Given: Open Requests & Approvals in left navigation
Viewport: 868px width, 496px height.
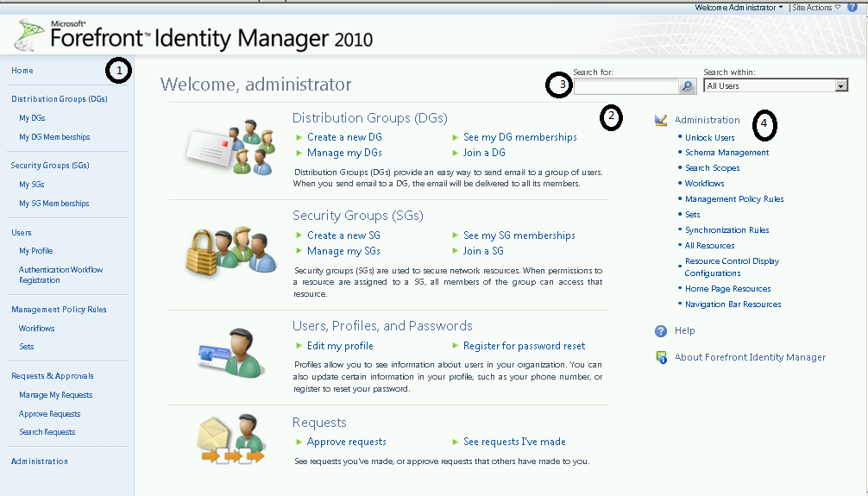Looking at the screenshot, I should click(52, 376).
